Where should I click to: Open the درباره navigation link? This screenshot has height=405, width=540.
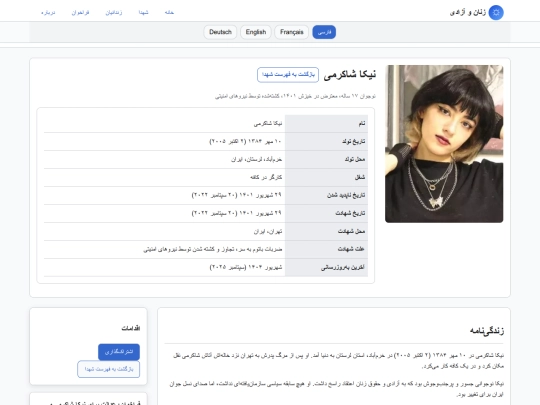point(48,12)
